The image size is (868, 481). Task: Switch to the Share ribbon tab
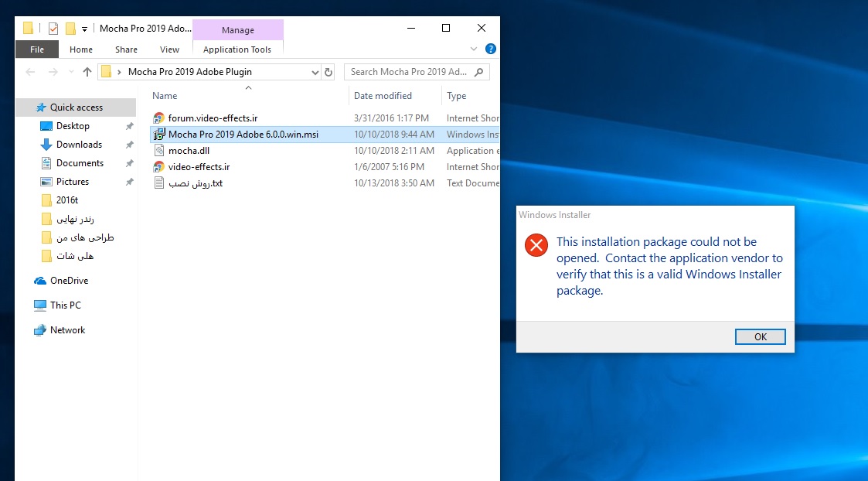coord(126,49)
